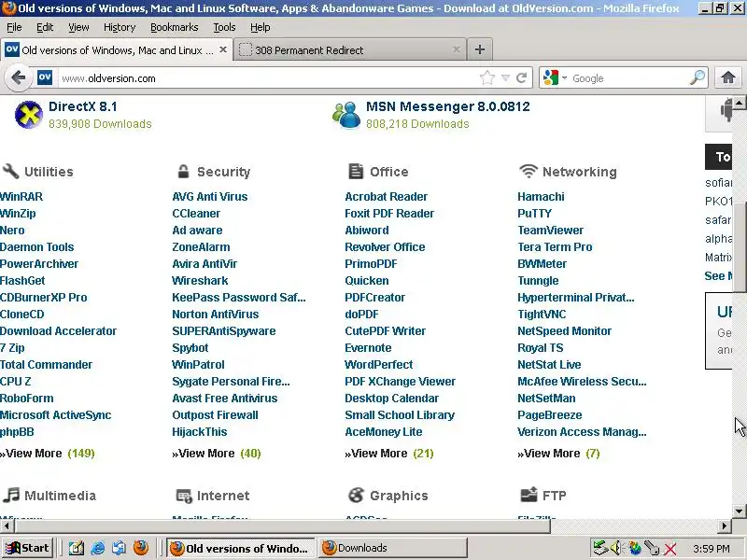Open the URL history dropdown arrow
Viewport: 747px width, 560px height.
click(x=505, y=78)
